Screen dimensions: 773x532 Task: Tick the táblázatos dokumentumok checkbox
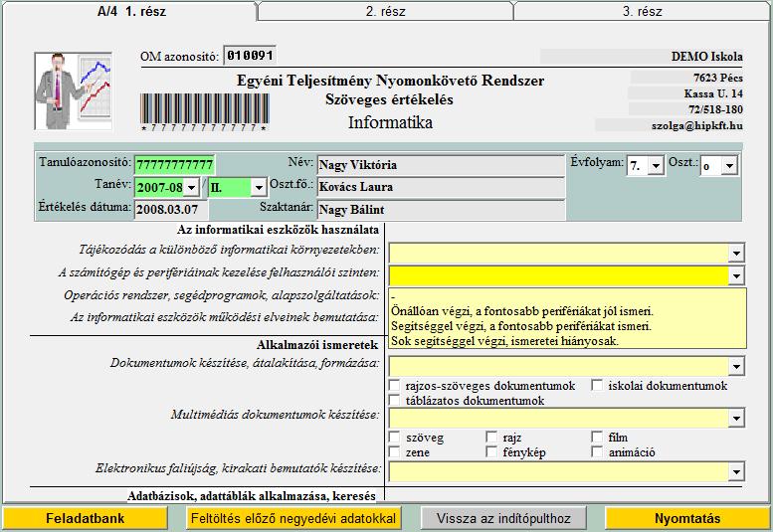pyautogui.click(x=396, y=401)
